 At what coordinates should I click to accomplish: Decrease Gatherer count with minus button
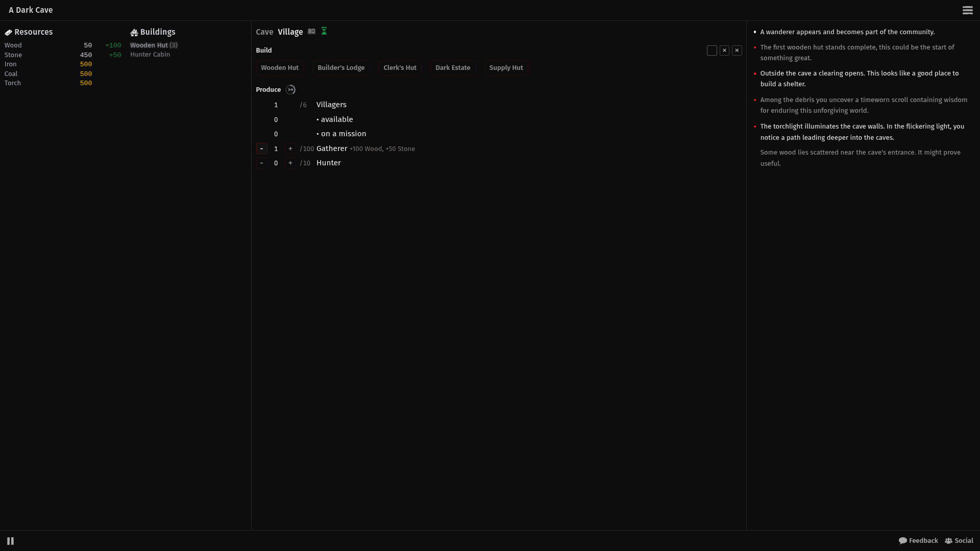click(x=261, y=148)
